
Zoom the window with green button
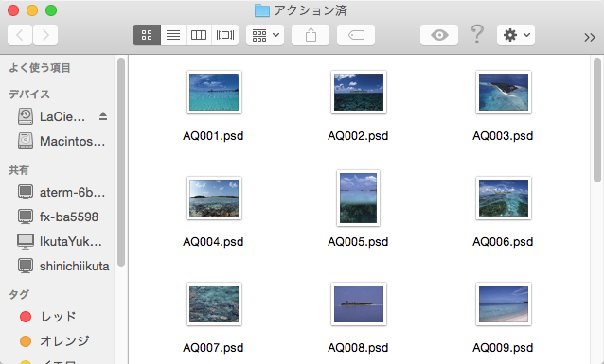[x=51, y=10]
